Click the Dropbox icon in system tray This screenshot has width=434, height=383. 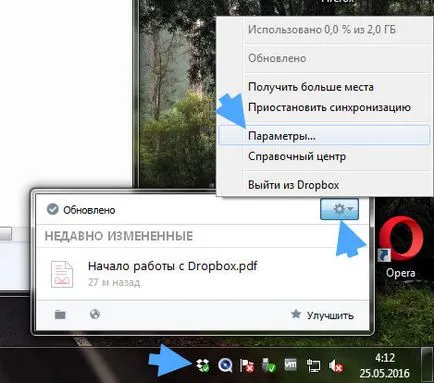pyautogui.click(x=203, y=365)
